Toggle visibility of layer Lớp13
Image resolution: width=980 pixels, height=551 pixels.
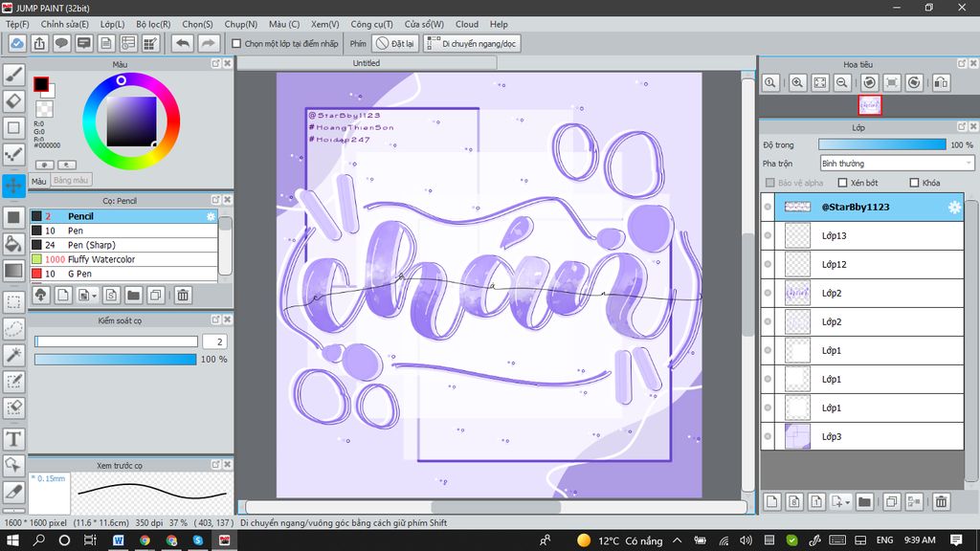[x=768, y=235]
